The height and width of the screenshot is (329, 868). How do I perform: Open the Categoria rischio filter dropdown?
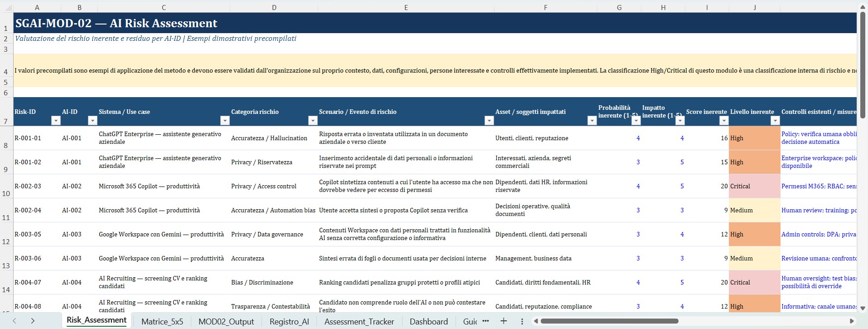pos(313,120)
